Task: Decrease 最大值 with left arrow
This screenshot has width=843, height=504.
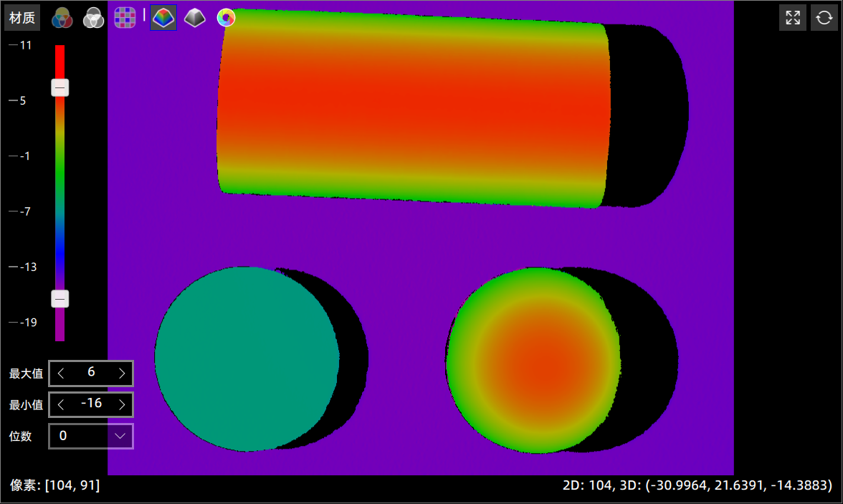Action: [61, 373]
